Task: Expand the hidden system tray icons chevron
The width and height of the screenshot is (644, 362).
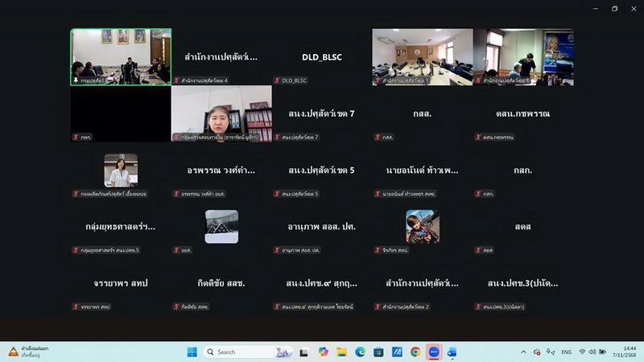Action: (x=524, y=352)
